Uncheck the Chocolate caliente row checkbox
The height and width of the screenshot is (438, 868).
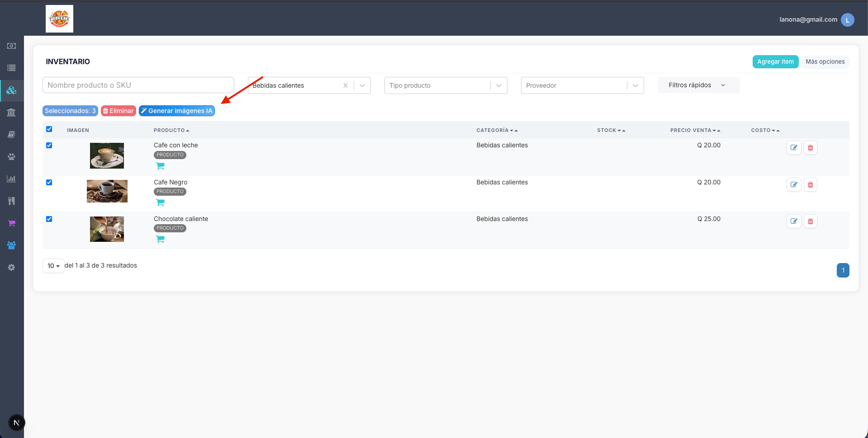[49, 219]
